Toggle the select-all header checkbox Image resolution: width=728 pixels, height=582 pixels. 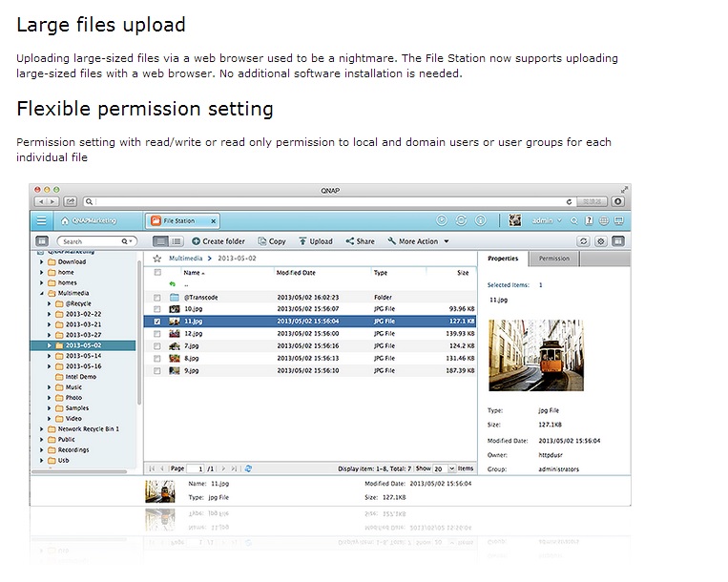(x=157, y=273)
